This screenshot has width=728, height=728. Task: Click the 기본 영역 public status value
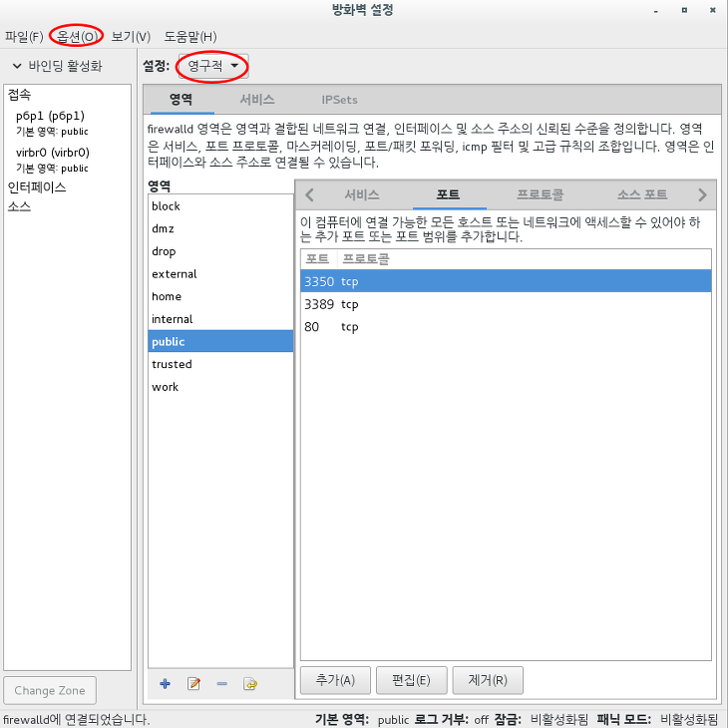(x=393, y=720)
